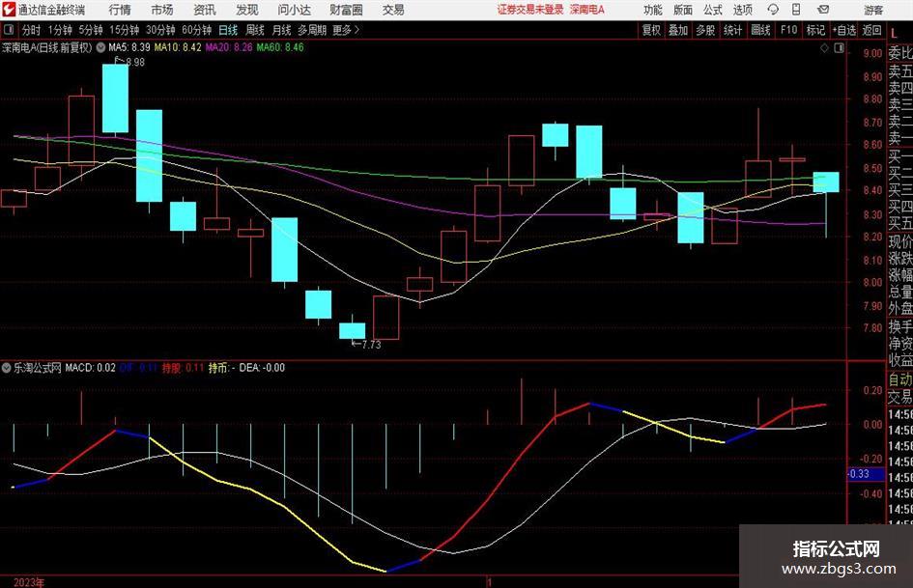The image size is (913, 588).
Task: Open the 多周期 period selector
Action: [312, 30]
